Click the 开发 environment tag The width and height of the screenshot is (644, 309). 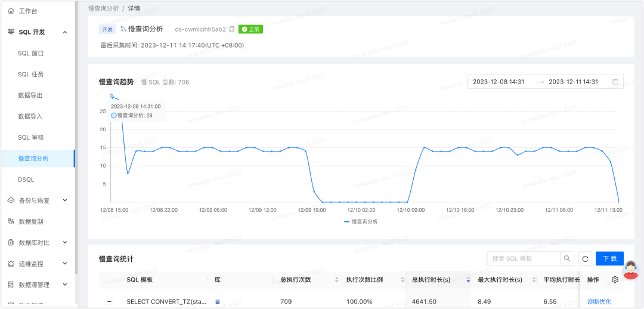107,29
